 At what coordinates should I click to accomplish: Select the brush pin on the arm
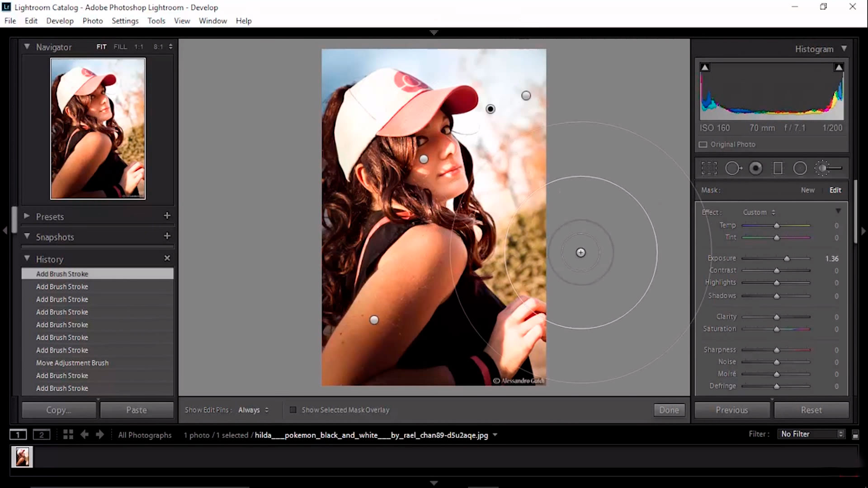click(x=374, y=320)
